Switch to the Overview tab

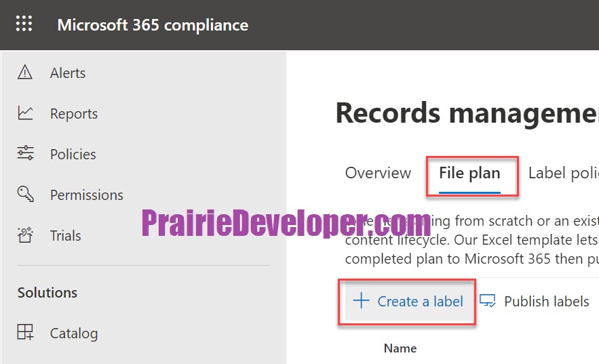(378, 173)
